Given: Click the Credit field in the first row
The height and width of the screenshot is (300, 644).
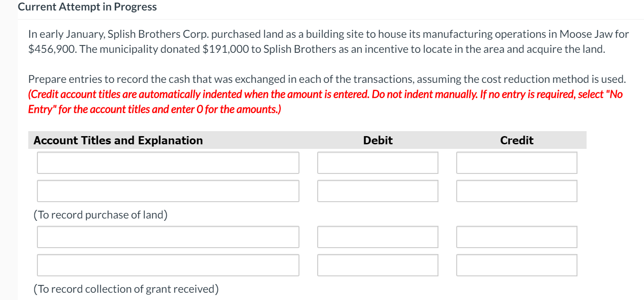Looking at the screenshot, I should 516,163.
